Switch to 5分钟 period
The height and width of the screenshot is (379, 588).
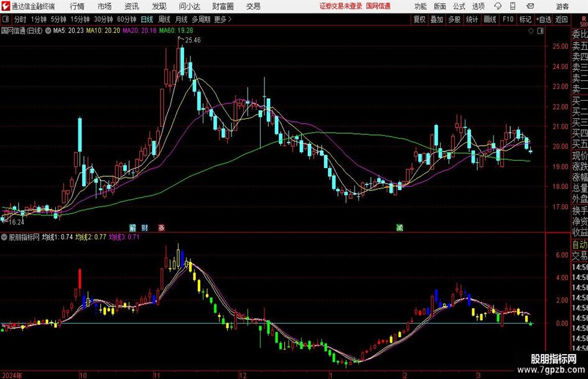point(58,19)
